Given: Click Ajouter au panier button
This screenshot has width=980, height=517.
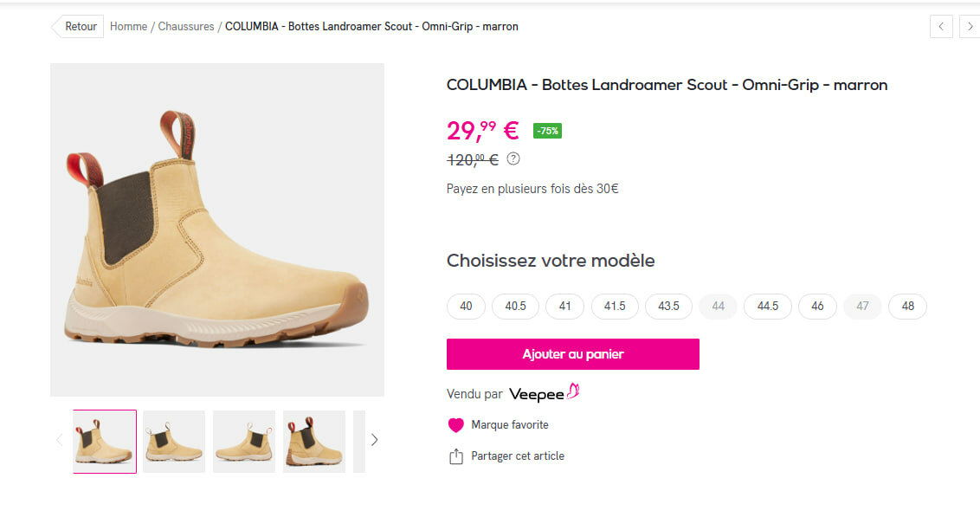Looking at the screenshot, I should [572, 354].
